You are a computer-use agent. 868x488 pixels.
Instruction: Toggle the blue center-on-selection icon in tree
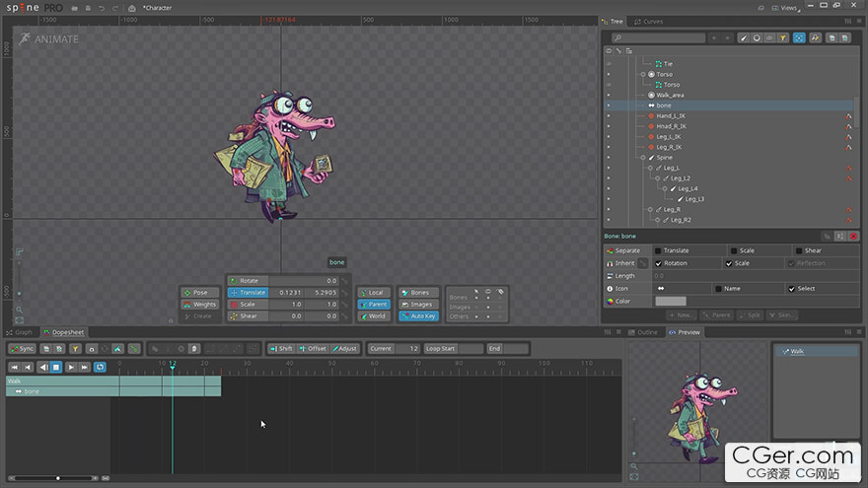pyautogui.click(x=799, y=38)
